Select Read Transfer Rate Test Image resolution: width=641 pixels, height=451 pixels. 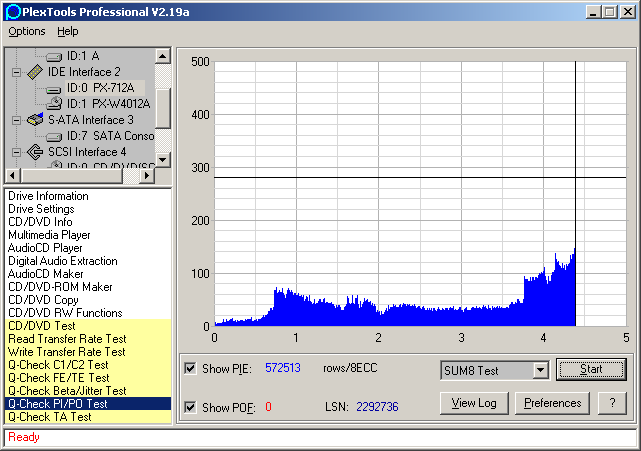[x=88, y=339]
